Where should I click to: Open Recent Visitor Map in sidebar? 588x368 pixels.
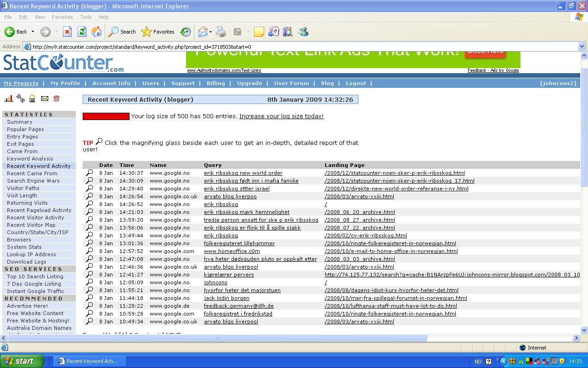point(31,225)
